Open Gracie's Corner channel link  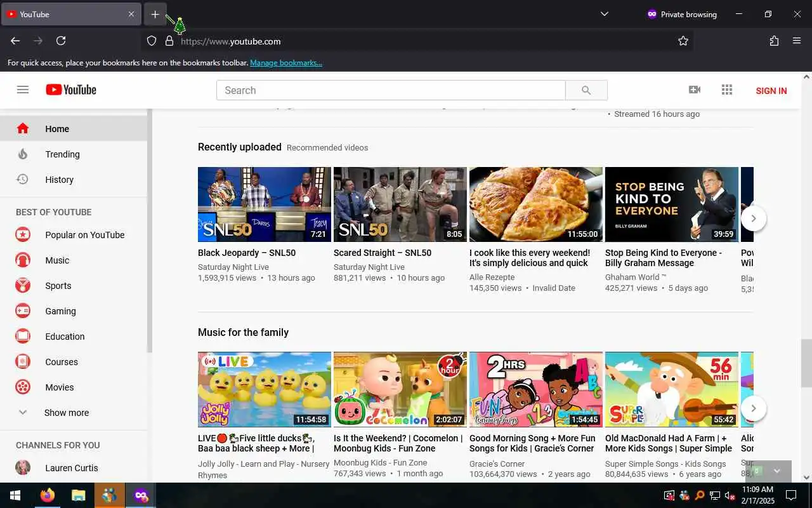click(x=497, y=464)
